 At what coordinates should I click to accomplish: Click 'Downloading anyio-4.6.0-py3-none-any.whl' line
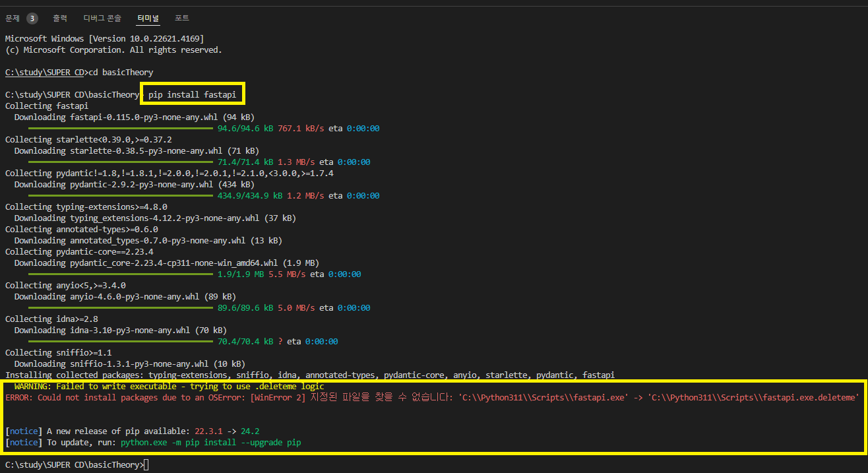click(x=125, y=296)
